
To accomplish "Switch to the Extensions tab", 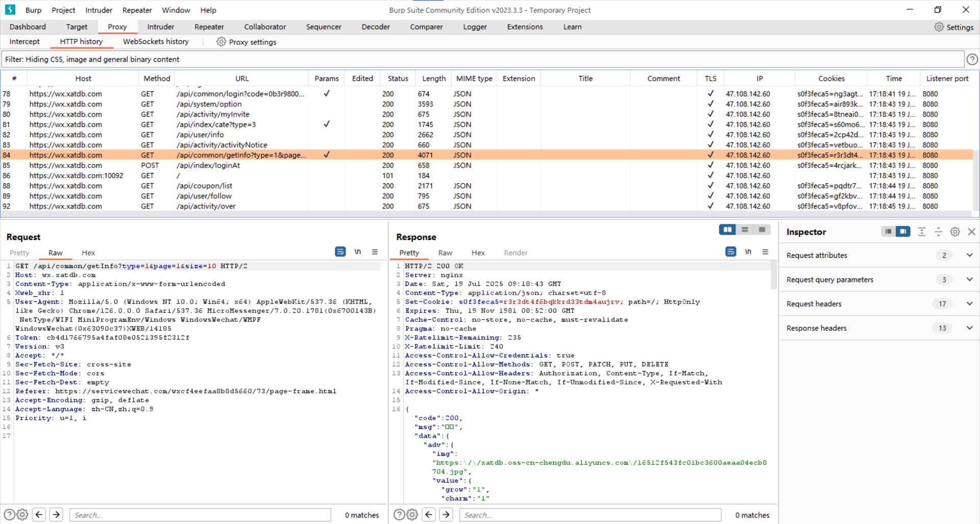I will click(525, 27).
